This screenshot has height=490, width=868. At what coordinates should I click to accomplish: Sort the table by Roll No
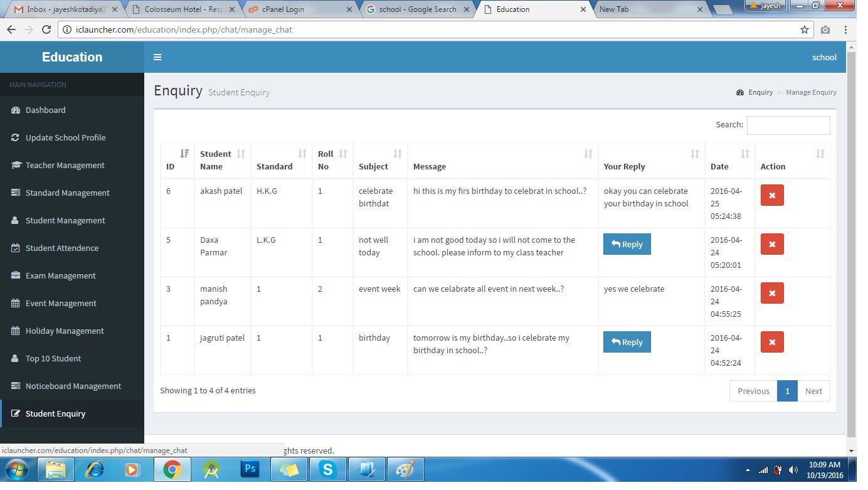click(x=332, y=160)
